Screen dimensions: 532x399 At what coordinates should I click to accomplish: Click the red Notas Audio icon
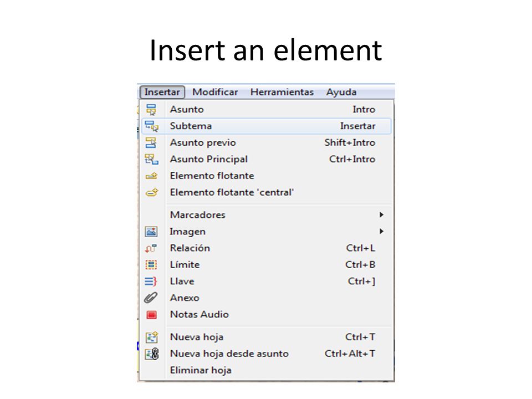click(151, 315)
